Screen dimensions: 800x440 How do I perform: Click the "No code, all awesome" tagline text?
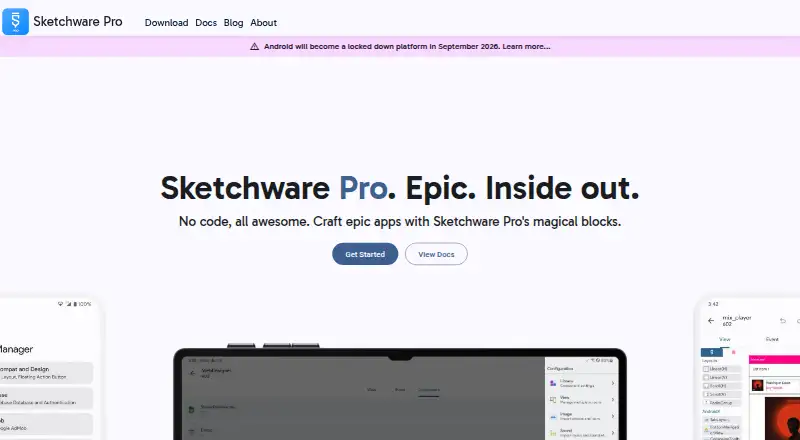click(x=400, y=222)
